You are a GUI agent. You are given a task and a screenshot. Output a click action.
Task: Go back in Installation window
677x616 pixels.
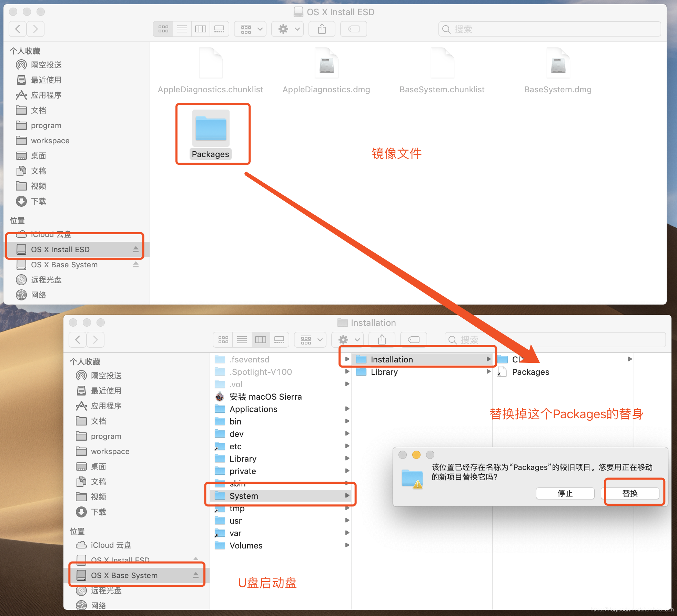(78, 340)
